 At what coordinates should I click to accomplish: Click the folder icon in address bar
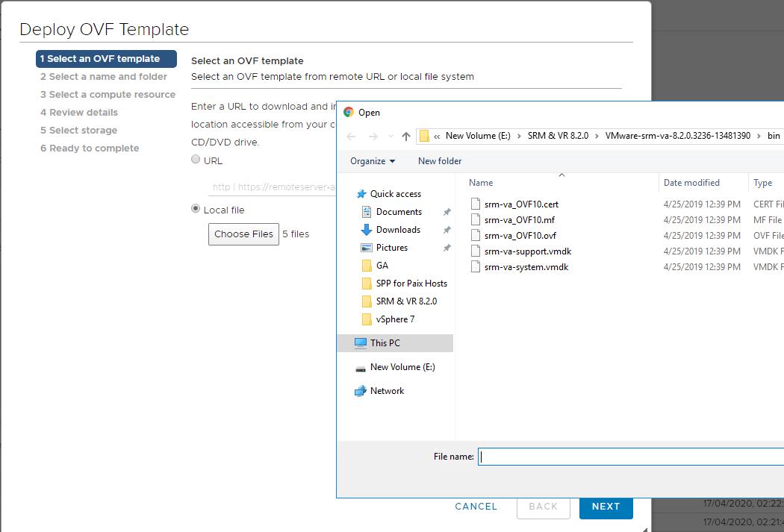click(x=424, y=136)
